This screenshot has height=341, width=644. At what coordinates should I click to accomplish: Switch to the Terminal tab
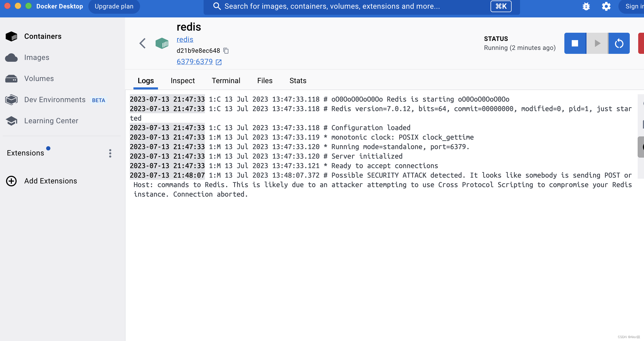(226, 80)
